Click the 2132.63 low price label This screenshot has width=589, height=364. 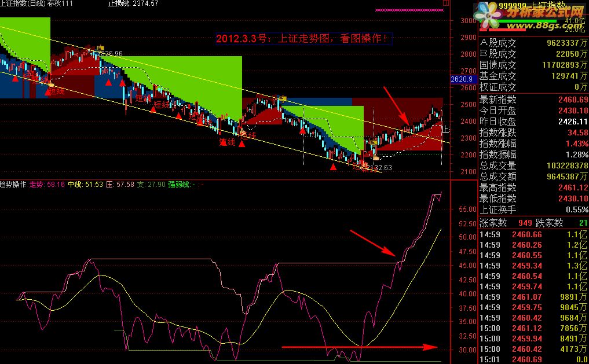click(379, 168)
